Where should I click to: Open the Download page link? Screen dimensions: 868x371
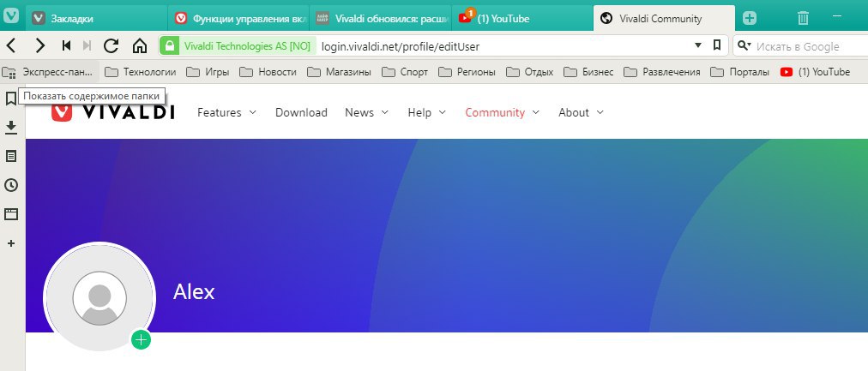(301, 112)
